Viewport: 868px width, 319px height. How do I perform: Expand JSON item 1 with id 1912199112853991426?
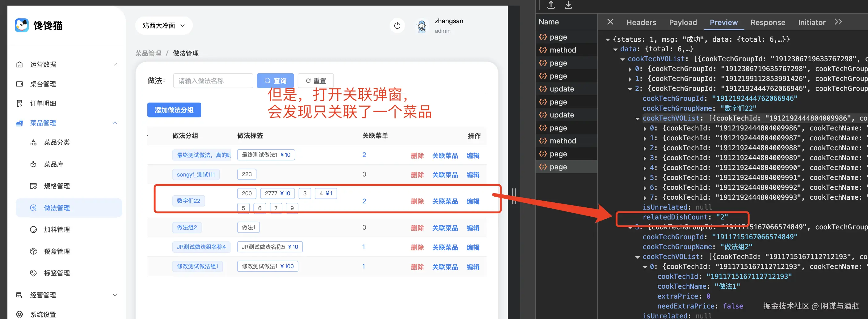[x=630, y=79]
